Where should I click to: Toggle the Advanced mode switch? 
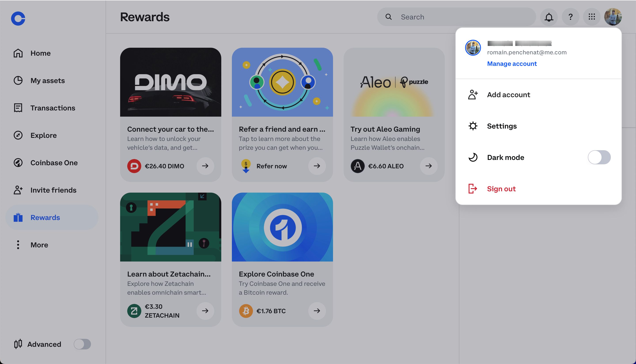tap(82, 344)
